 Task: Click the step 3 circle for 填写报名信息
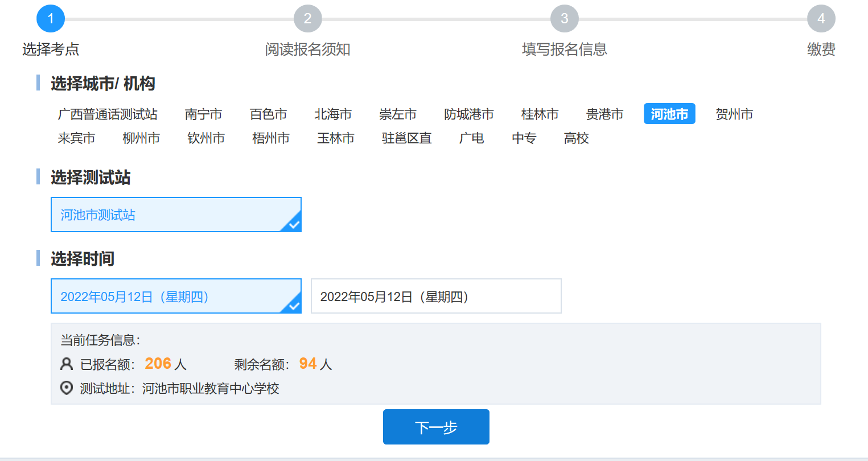tap(564, 19)
